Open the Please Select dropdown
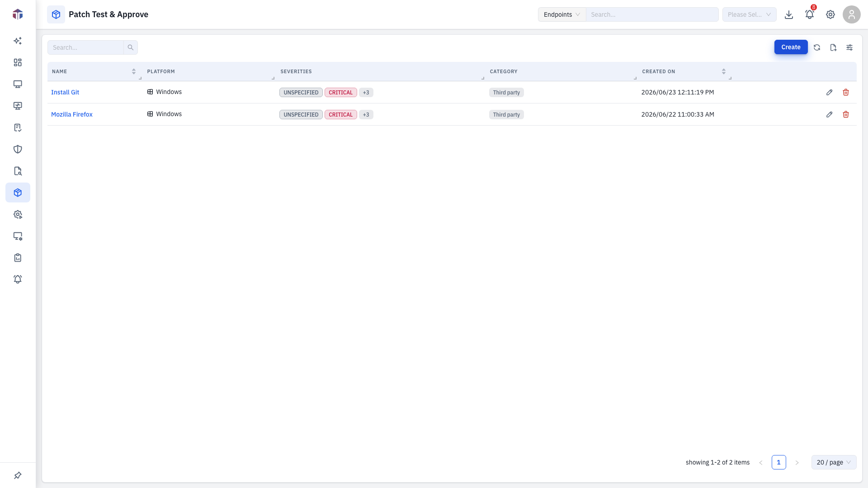This screenshot has height=488, width=868. (749, 14)
